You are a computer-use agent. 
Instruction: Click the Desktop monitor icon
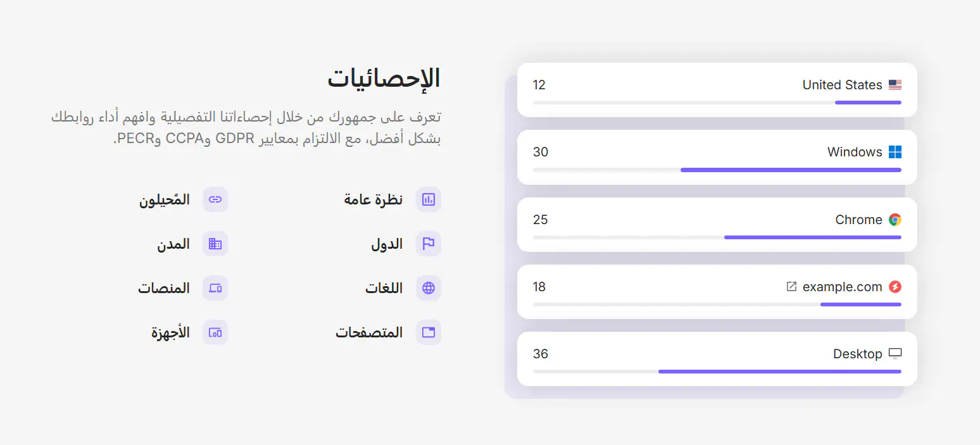coord(895,354)
